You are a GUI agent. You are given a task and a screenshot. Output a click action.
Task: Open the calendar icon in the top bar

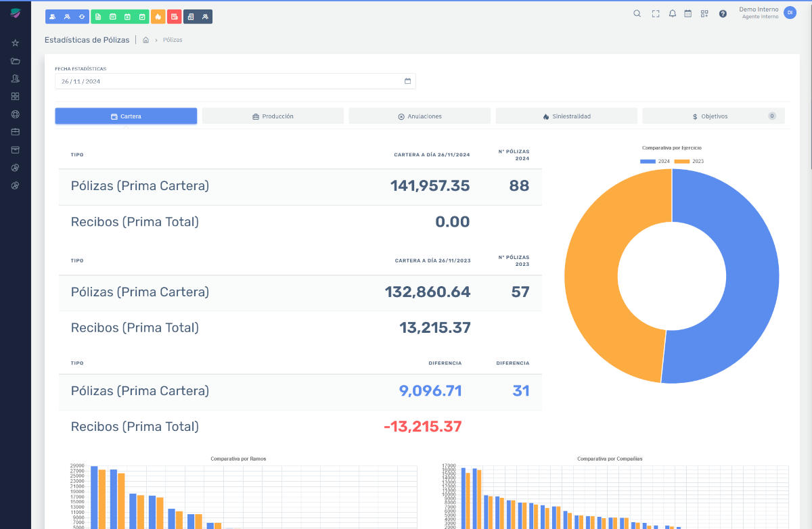click(x=687, y=14)
